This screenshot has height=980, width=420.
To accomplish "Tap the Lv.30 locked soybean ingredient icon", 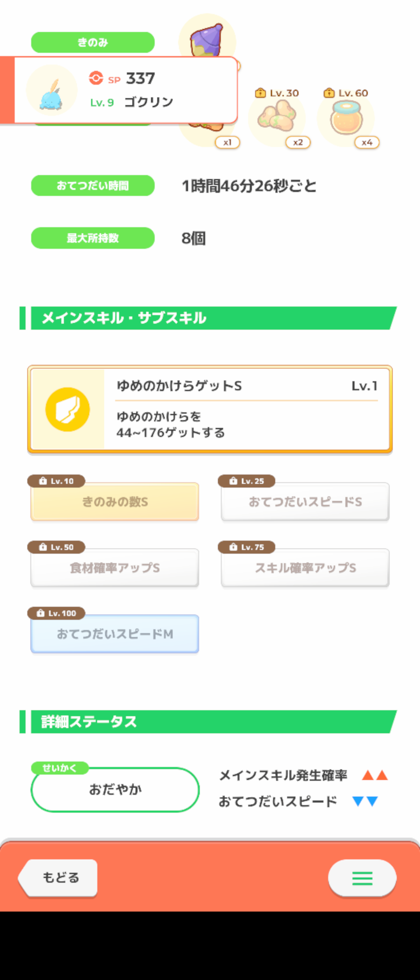I will (277, 117).
